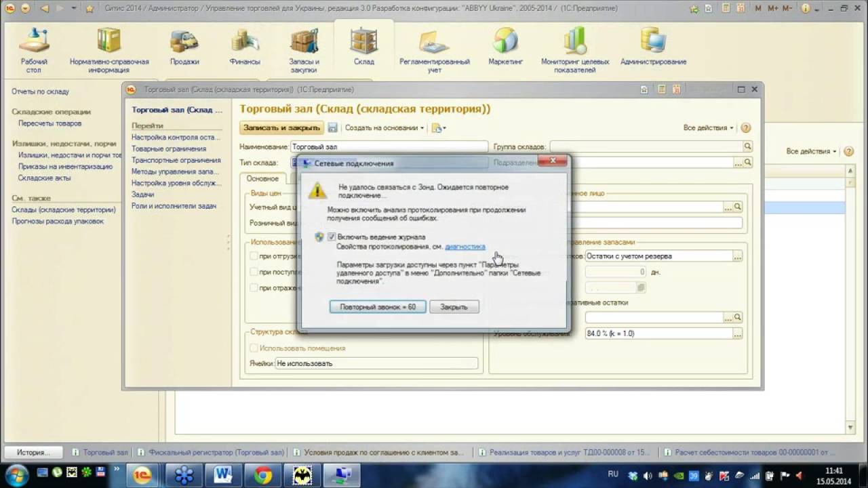This screenshot has width=868, height=488.
Task: Open the Склад section
Action: point(364,47)
